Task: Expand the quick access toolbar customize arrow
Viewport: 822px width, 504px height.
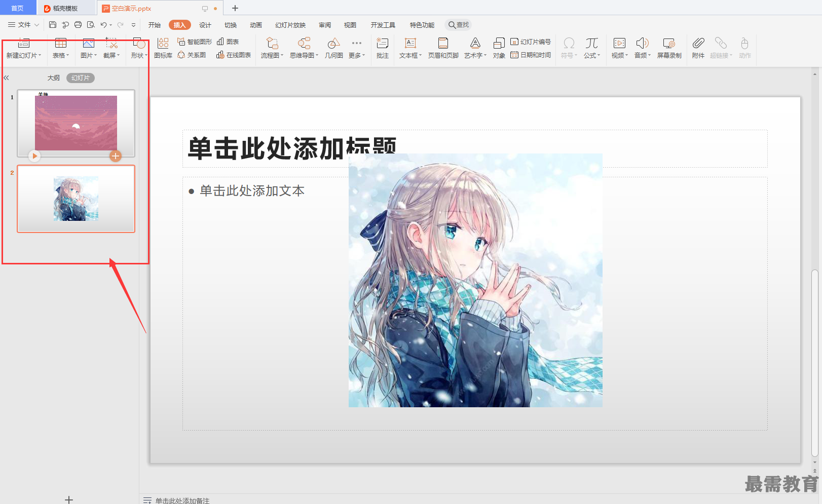Action: pyautogui.click(x=133, y=25)
